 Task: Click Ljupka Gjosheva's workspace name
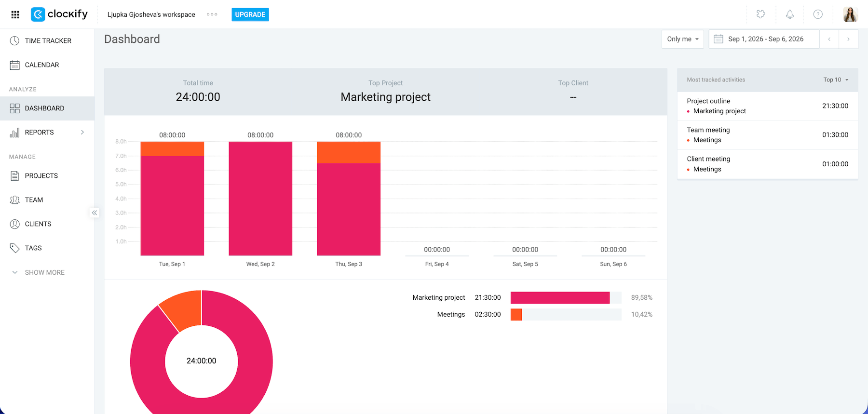tap(151, 14)
